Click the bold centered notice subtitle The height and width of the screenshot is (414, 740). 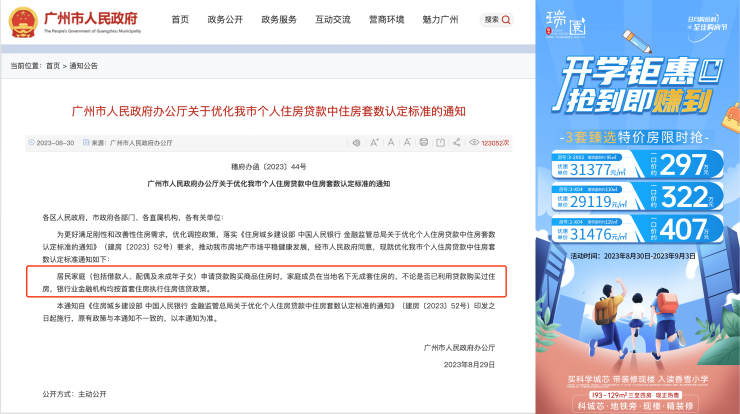click(269, 184)
